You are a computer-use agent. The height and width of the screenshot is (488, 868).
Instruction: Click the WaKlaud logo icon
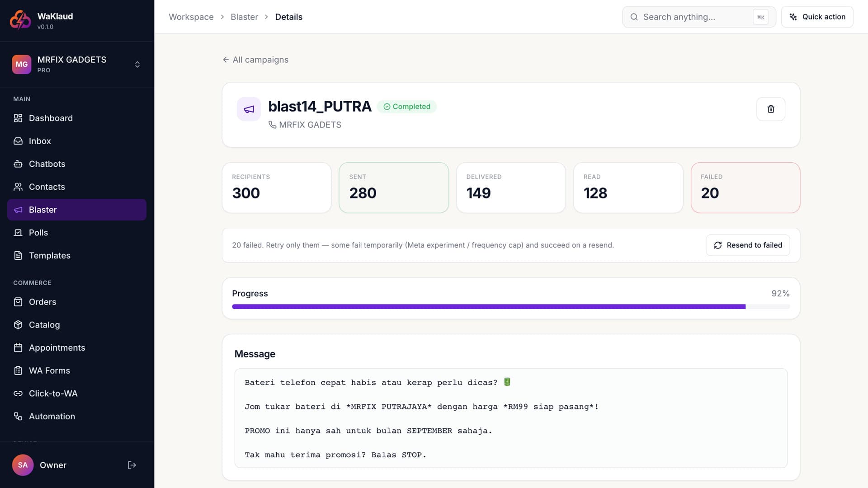click(x=21, y=20)
